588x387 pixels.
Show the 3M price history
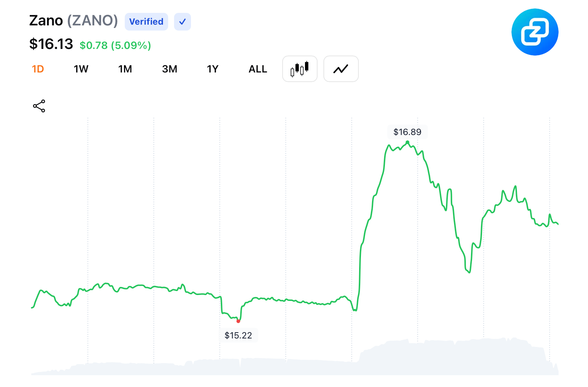click(170, 69)
